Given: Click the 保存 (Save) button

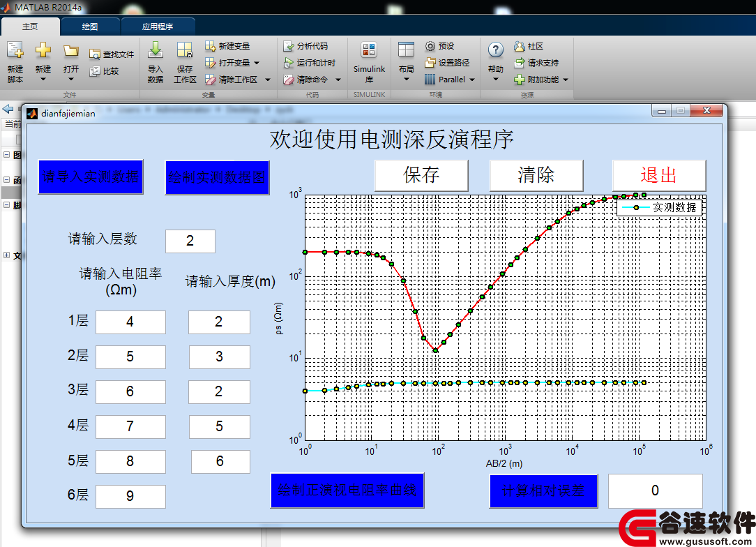Looking at the screenshot, I should (x=421, y=175).
